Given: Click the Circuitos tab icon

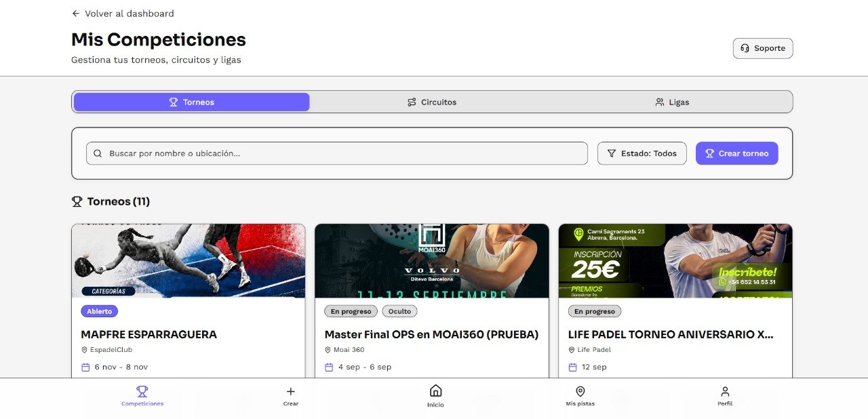Looking at the screenshot, I should 412,102.
